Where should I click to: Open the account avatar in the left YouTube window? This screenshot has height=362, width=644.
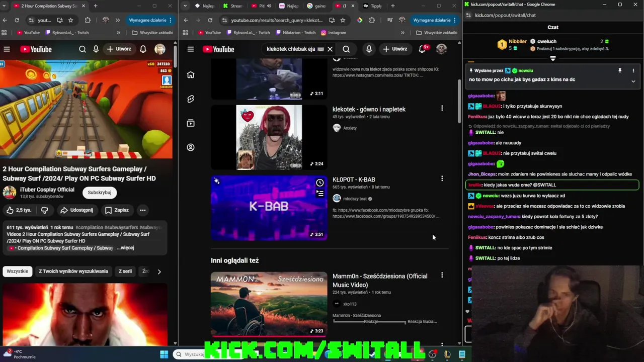159,49
